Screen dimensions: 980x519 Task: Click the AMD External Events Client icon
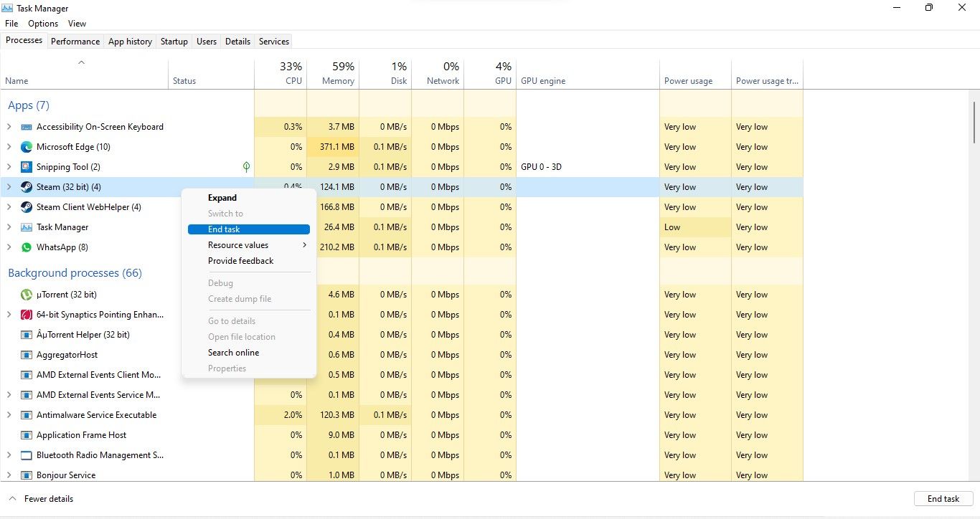click(x=27, y=375)
